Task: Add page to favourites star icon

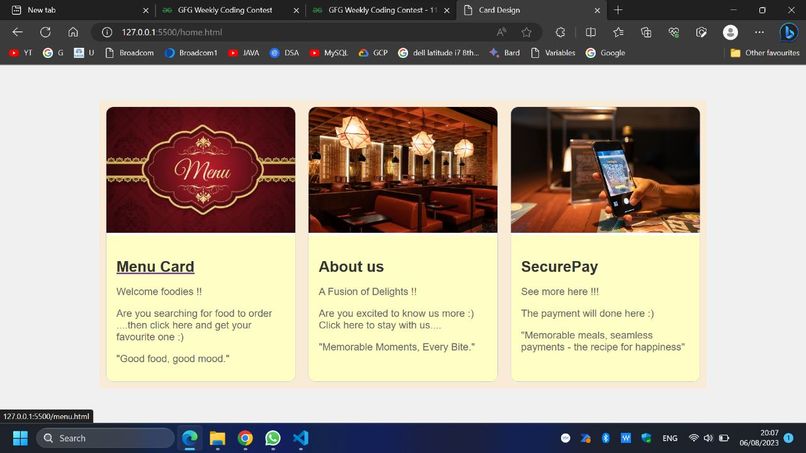Action: pyautogui.click(x=526, y=32)
